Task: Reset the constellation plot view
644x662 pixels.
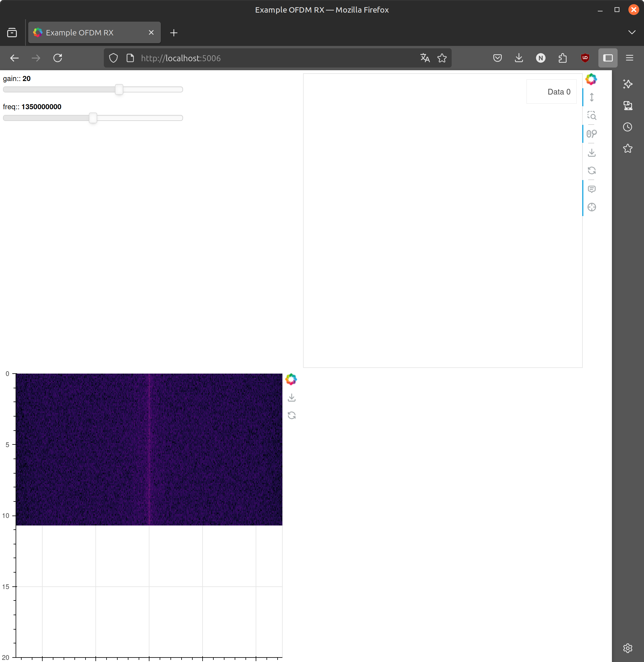Action: [591, 170]
